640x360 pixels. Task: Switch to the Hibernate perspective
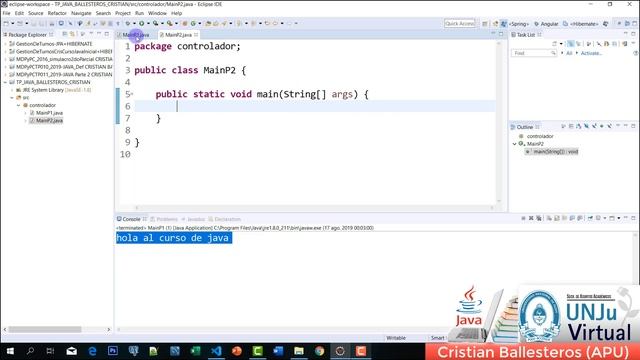coord(580,24)
